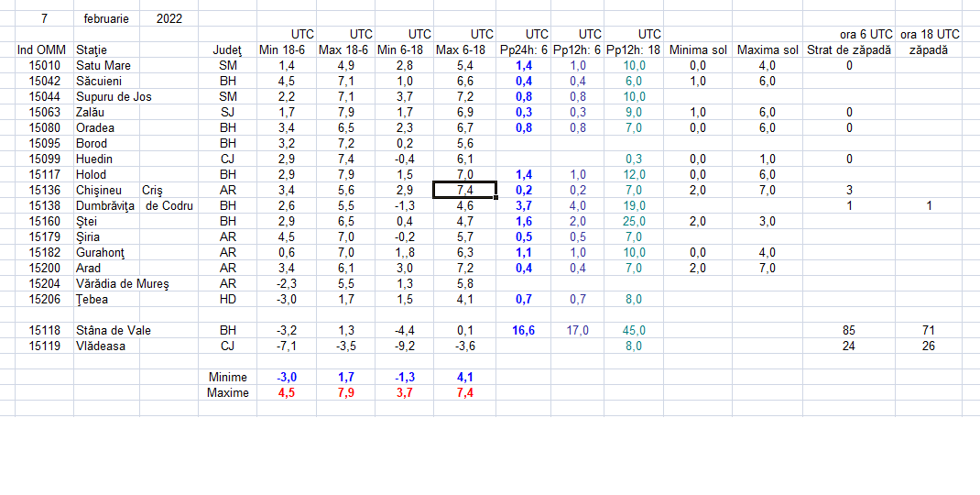
Task: Select the 'Arad' station cell
Action: [x=107, y=269]
